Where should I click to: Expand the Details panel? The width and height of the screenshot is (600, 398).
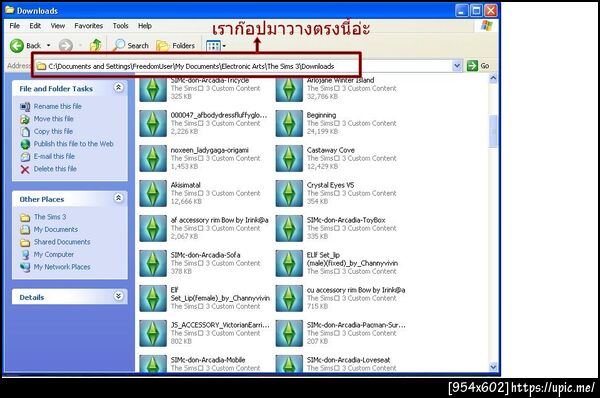(x=119, y=296)
